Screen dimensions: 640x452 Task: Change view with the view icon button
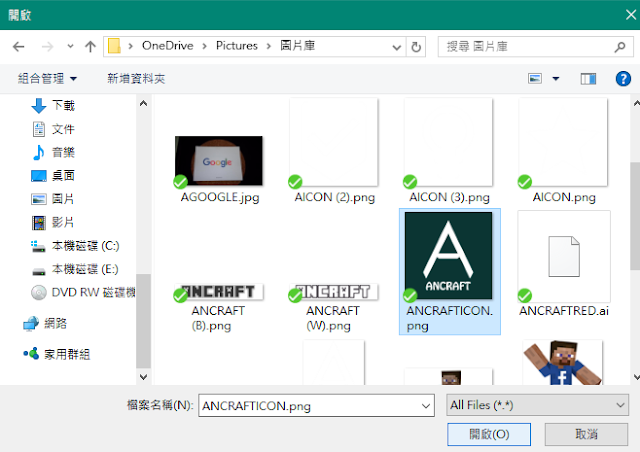pos(535,78)
